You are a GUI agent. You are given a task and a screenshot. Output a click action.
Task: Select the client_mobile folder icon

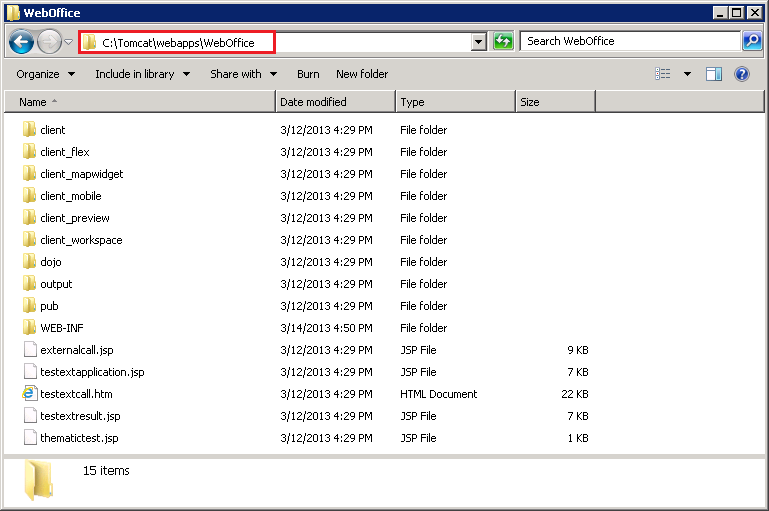point(29,196)
